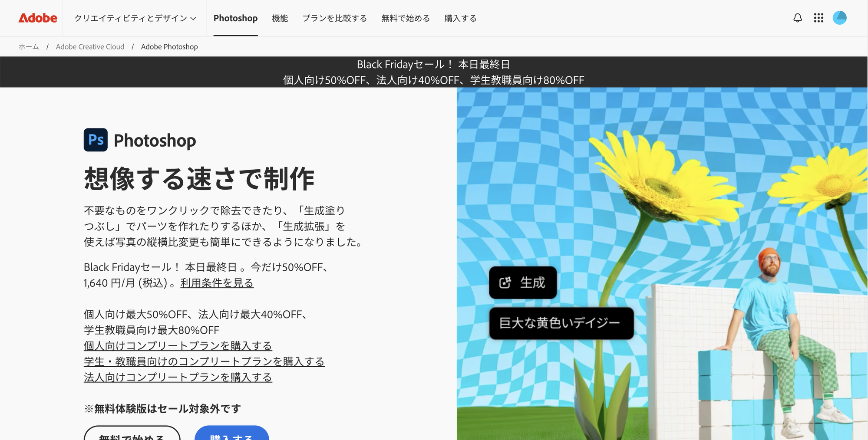Expand クリエイティビティとデザイン dropdown
The width and height of the screenshot is (868, 440).
[135, 18]
